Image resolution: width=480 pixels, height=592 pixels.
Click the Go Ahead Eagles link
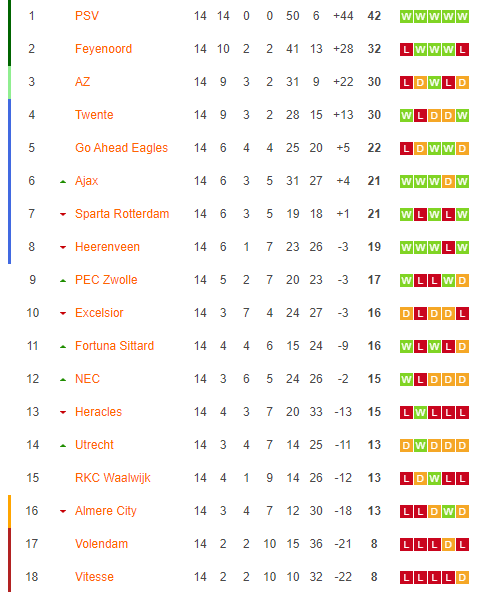click(x=121, y=148)
